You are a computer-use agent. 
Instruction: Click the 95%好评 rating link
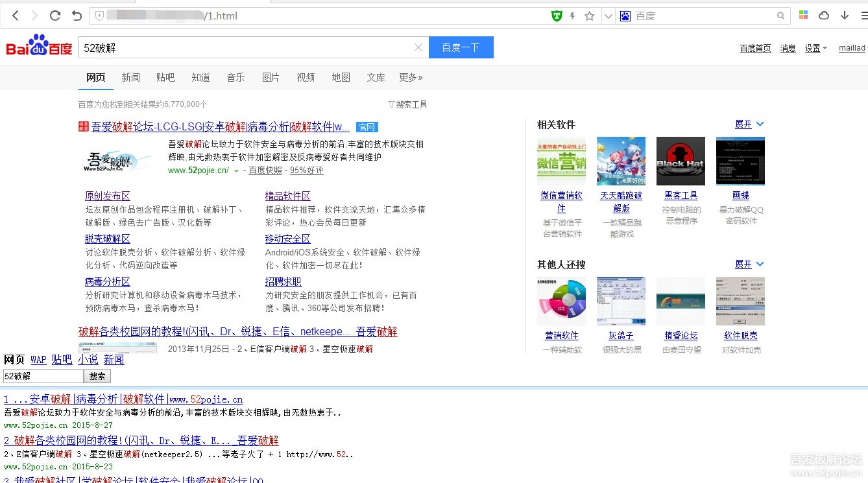pyautogui.click(x=307, y=171)
